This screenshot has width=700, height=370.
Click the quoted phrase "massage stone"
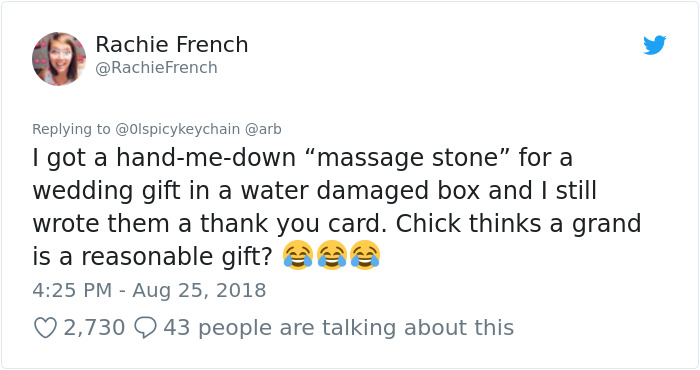coord(408,158)
